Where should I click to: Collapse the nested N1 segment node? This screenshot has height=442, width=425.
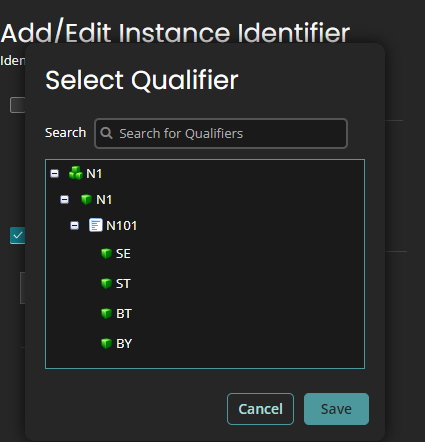[65, 199]
